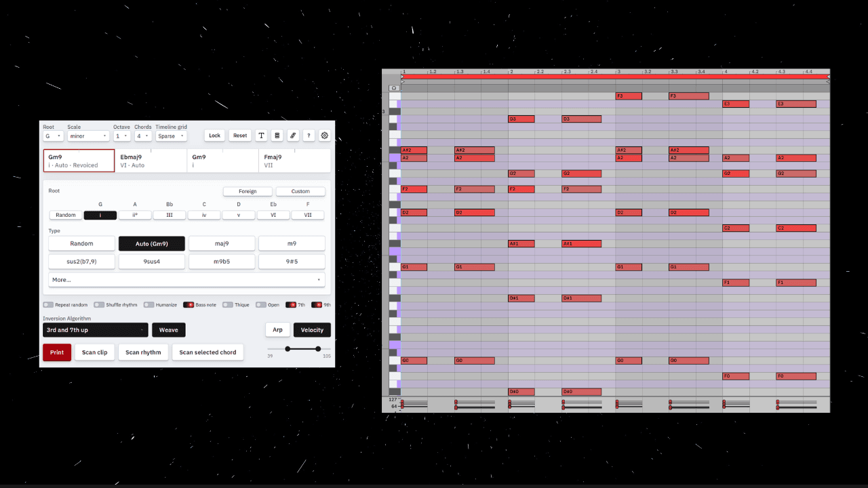Click the Custom root button
Viewport: 868px width, 488px height.
click(x=300, y=191)
